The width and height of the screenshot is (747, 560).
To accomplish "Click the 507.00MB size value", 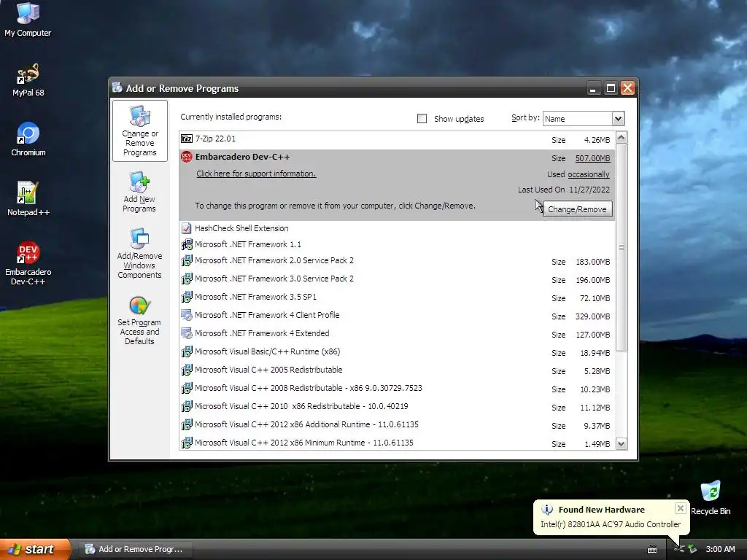I will pyautogui.click(x=592, y=158).
